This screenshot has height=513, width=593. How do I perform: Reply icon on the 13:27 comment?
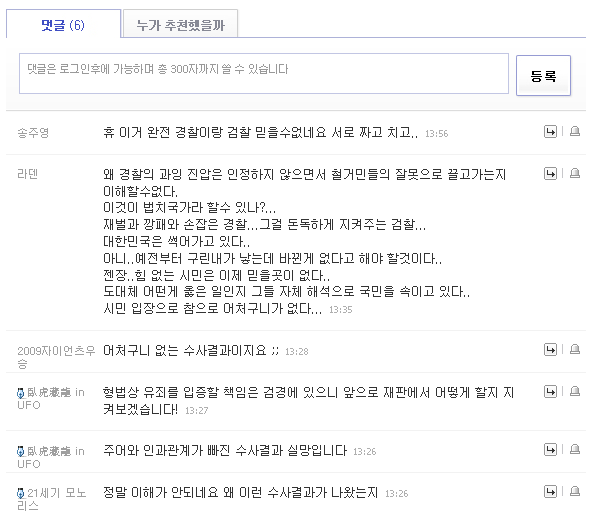(550, 392)
